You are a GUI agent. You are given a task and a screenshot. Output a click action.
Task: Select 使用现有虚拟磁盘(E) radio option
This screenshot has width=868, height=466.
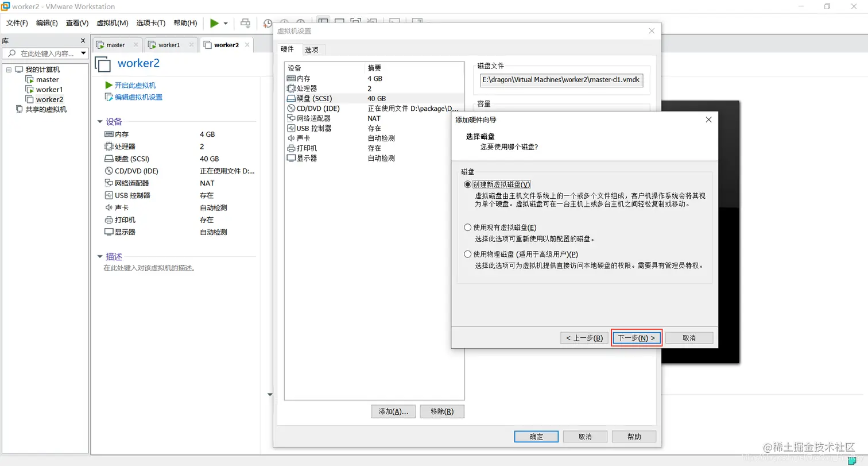click(467, 228)
